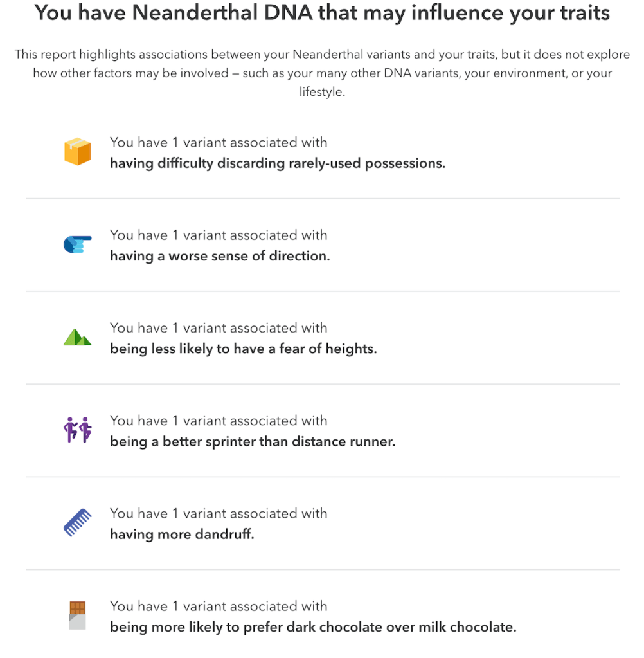Click the variant count line above the chocolate trait
Screen dimensions: 644x658
point(219,606)
